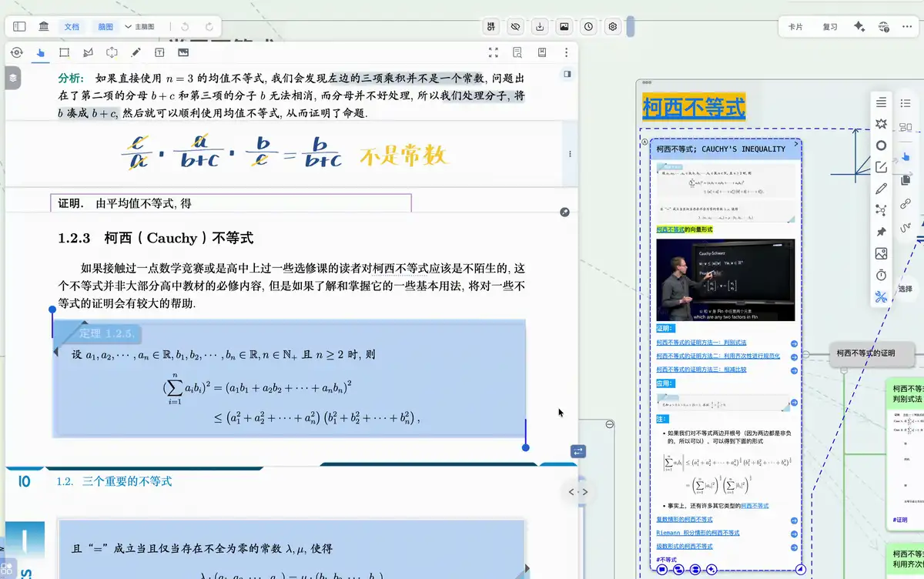Select the image excerpt tool
This screenshot has width=924, height=579.
click(x=183, y=52)
